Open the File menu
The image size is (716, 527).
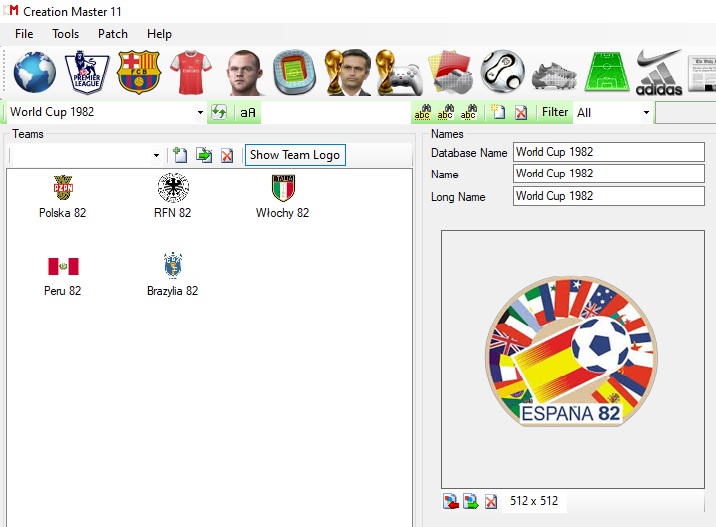[24, 34]
